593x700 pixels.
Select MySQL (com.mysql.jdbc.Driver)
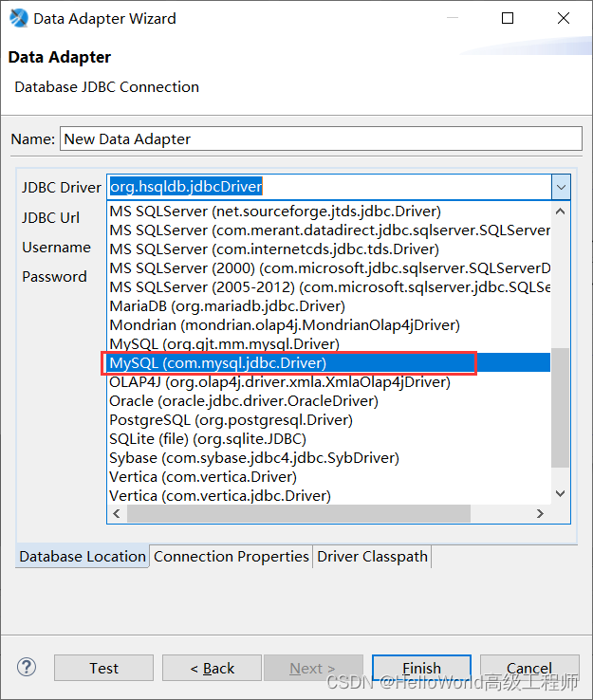328,363
